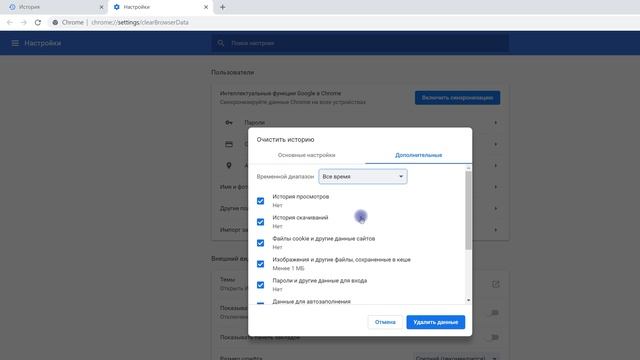640x360 pixels.
Task: Click the Очистить историю dialog title
Action: point(285,139)
